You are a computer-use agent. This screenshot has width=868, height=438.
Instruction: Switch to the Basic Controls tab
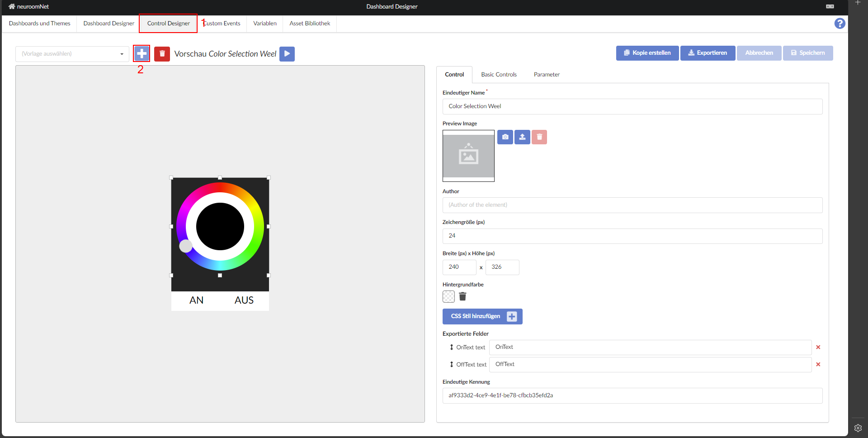(x=499, y=75)
